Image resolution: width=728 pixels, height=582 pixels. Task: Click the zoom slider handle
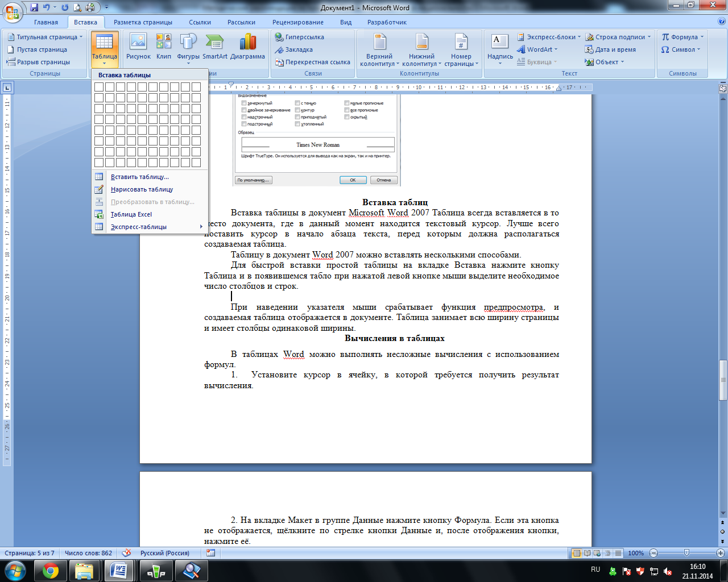tap(686, 553)
